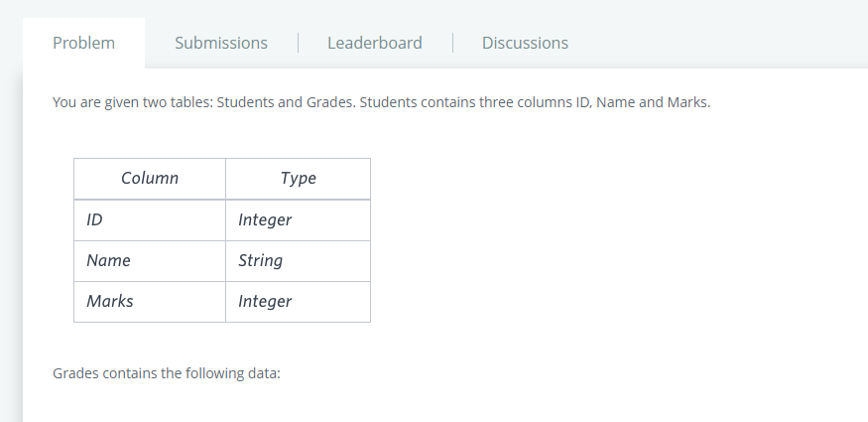Open the Leaderboard tab

point(374,43)
